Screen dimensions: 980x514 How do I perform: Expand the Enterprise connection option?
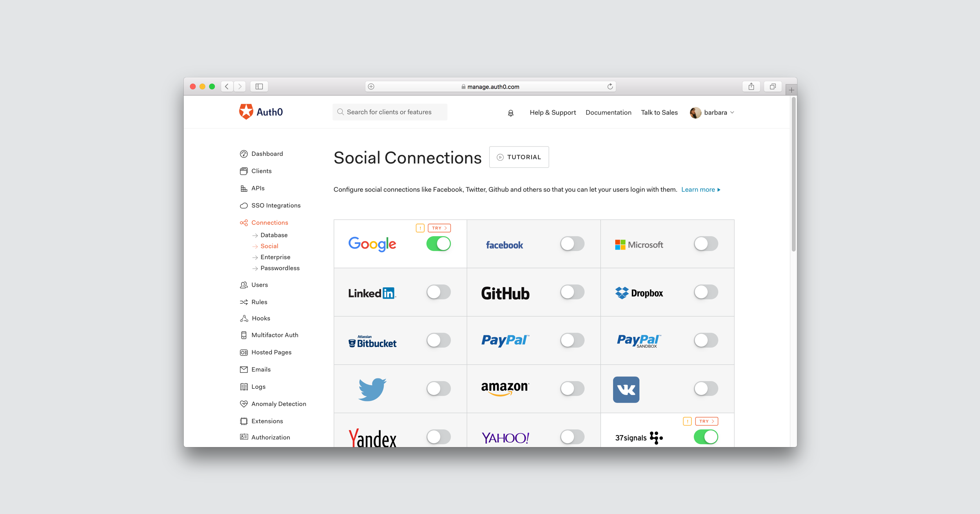(x=275, y=257)
